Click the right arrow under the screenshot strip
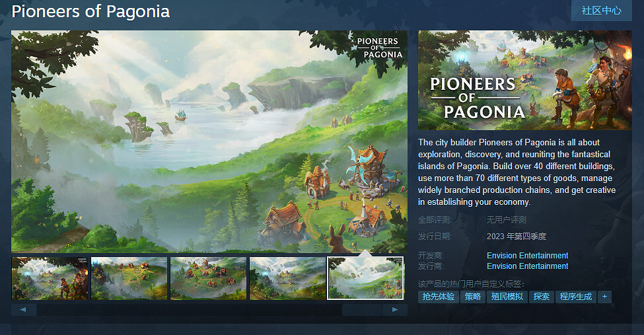Image resolution: width=644 pixels, height=335 pixels. (395, 309)
